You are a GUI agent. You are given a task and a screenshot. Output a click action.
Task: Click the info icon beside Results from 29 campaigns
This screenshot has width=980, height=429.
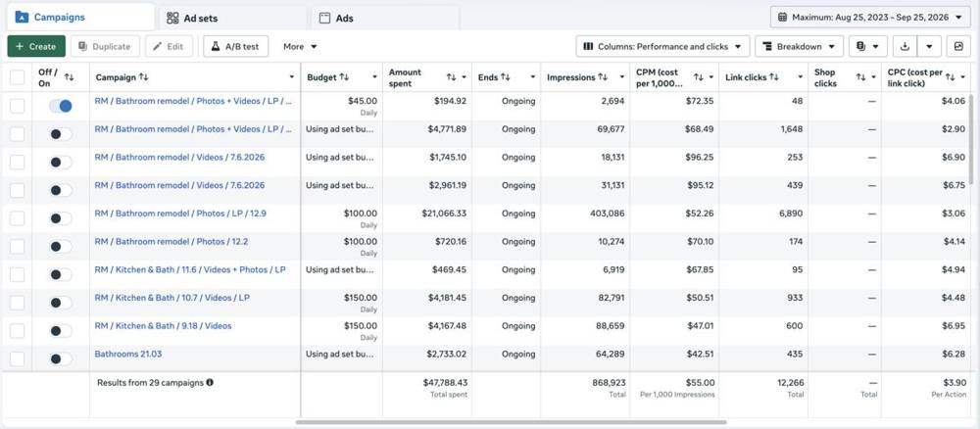coord(210,382)
